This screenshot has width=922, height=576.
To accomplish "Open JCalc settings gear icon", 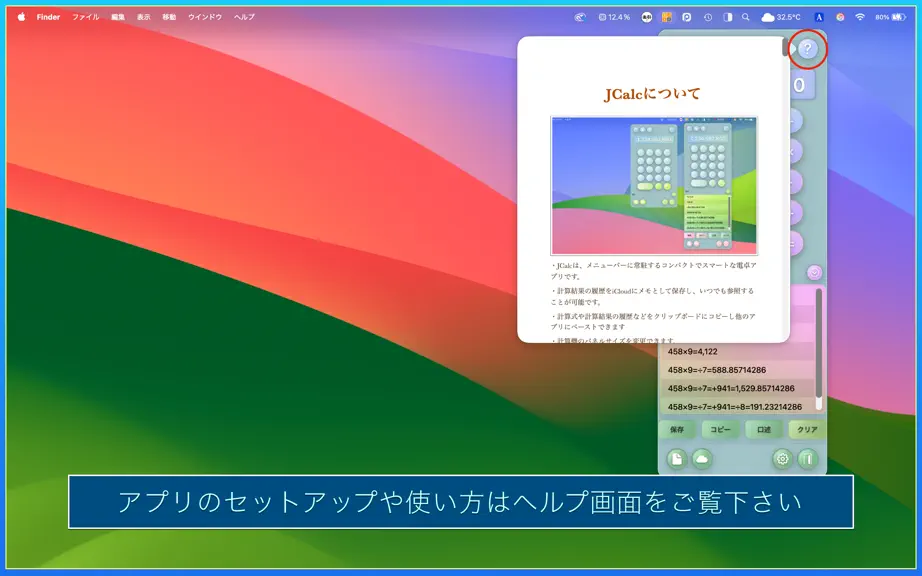I will [782, 458].
